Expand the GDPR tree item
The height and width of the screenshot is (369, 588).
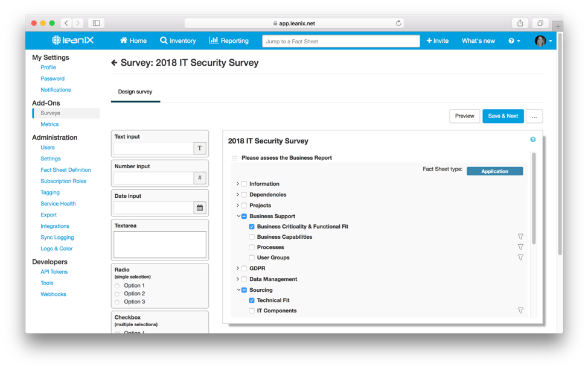click(x=237, y=268)
